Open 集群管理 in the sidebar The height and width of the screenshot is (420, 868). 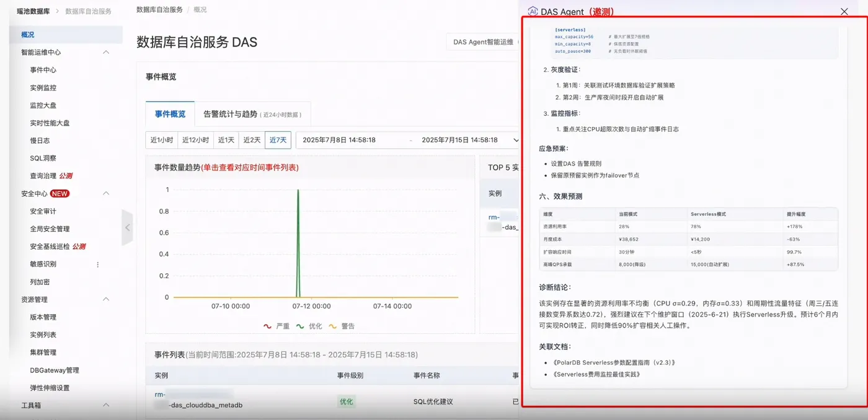43,352
